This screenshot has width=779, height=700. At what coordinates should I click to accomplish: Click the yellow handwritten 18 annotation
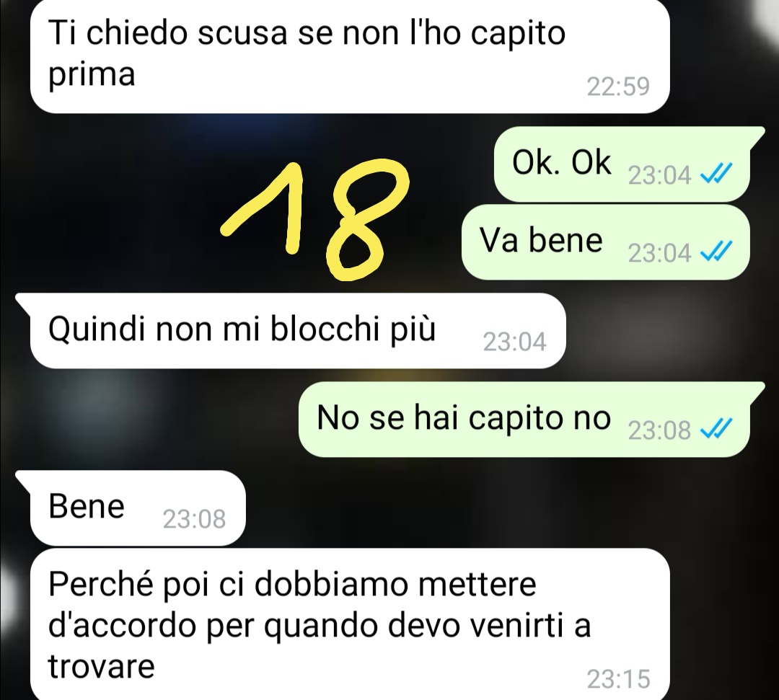[315, 219]
